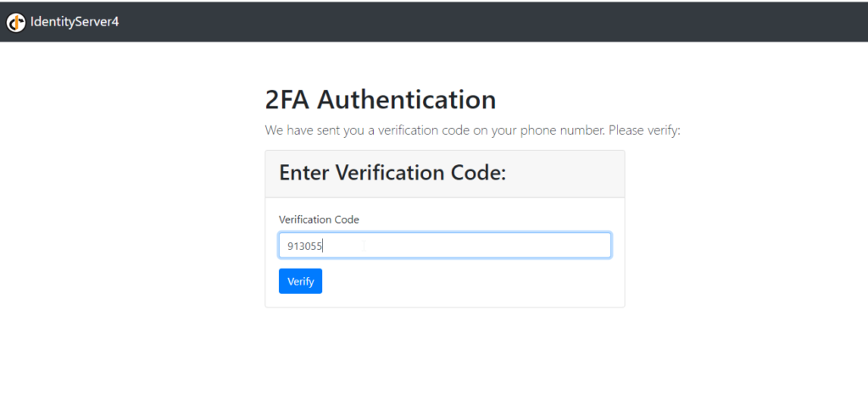Click the Verification Code field label

point(319,219)
